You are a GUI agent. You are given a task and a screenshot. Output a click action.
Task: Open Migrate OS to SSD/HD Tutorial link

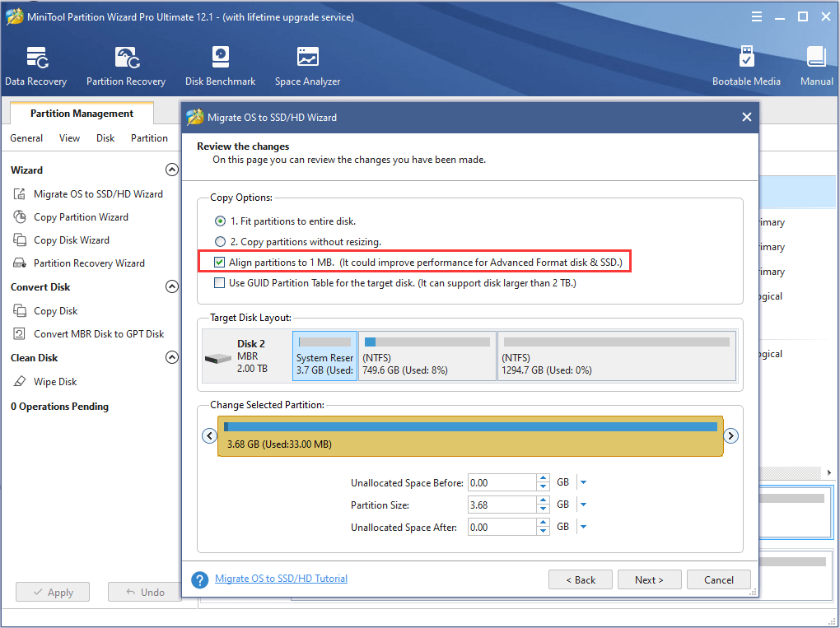(x=282, y=579)
